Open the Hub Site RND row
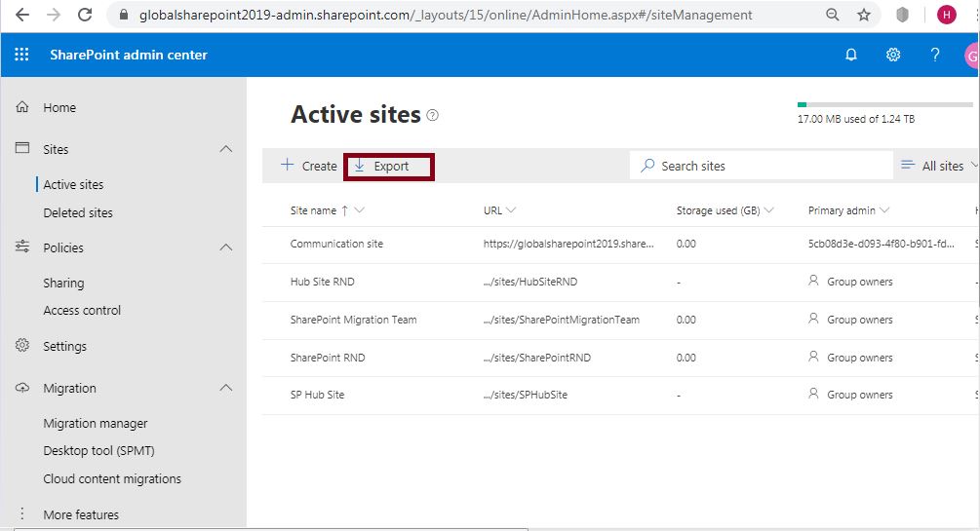Image resolution: width=980 pixels, height=531 pixels. coord(621,282)
